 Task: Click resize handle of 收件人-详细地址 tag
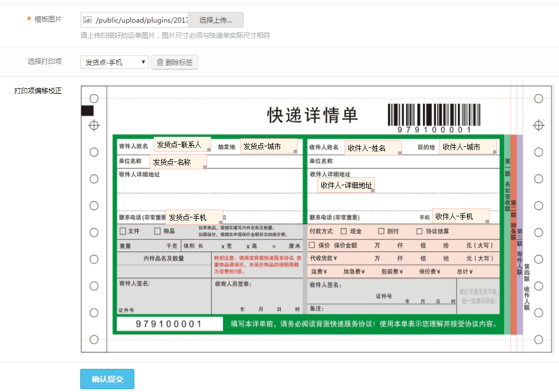click(373, 191)
